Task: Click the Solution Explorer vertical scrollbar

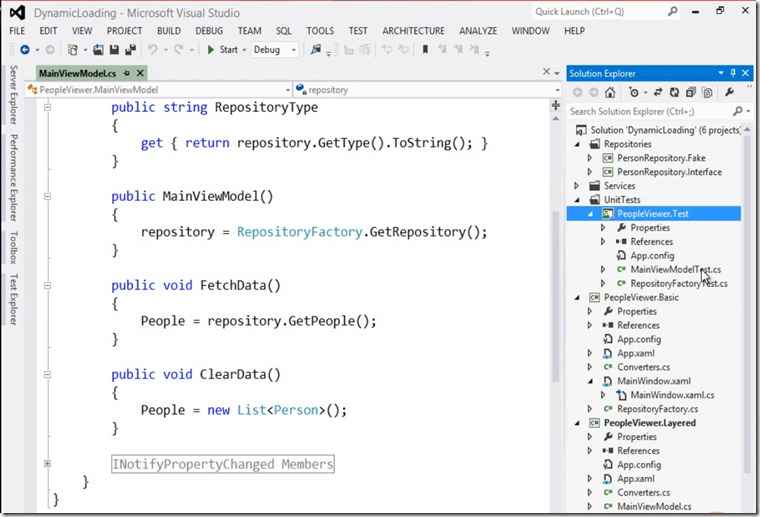Action: 746,303
